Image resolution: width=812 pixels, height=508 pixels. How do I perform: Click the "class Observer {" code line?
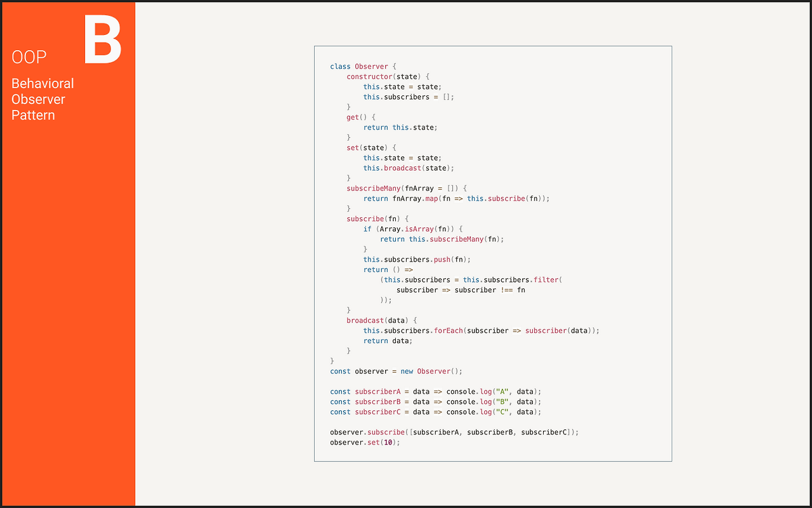(363, 67)
